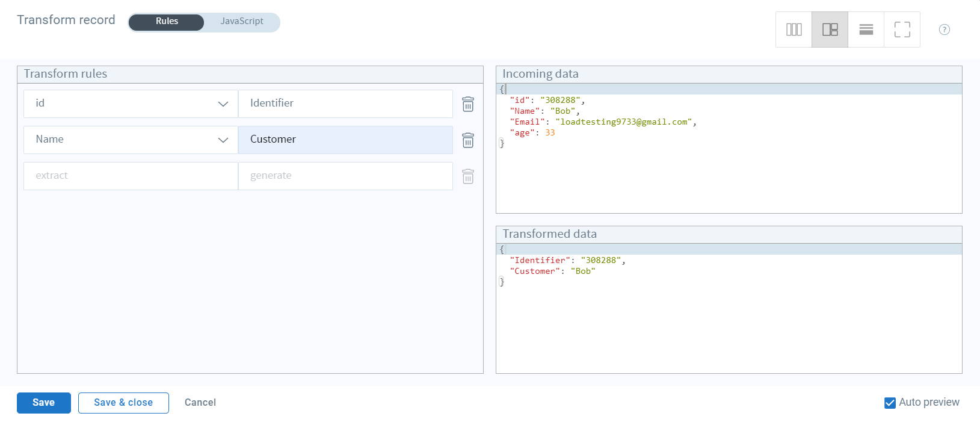980x431 pixels.
Task: Click "Name": "Bob" line in Incoming data
Action: (545, 111)
